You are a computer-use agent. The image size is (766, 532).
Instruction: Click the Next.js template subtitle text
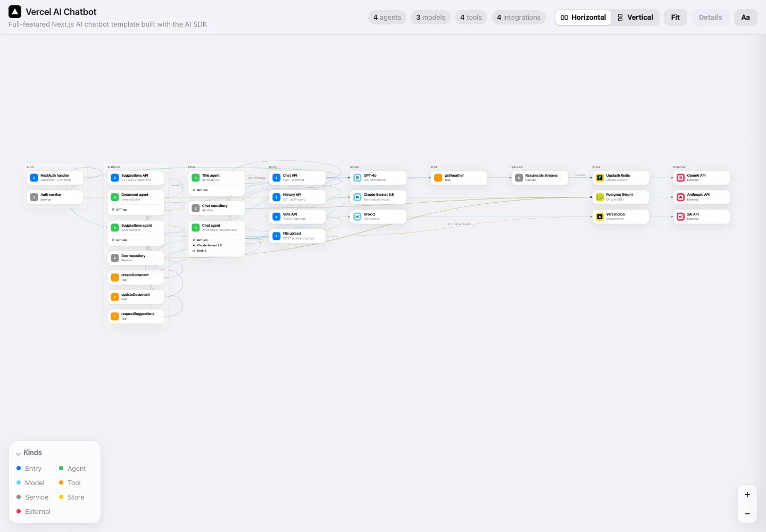point(107,24)
